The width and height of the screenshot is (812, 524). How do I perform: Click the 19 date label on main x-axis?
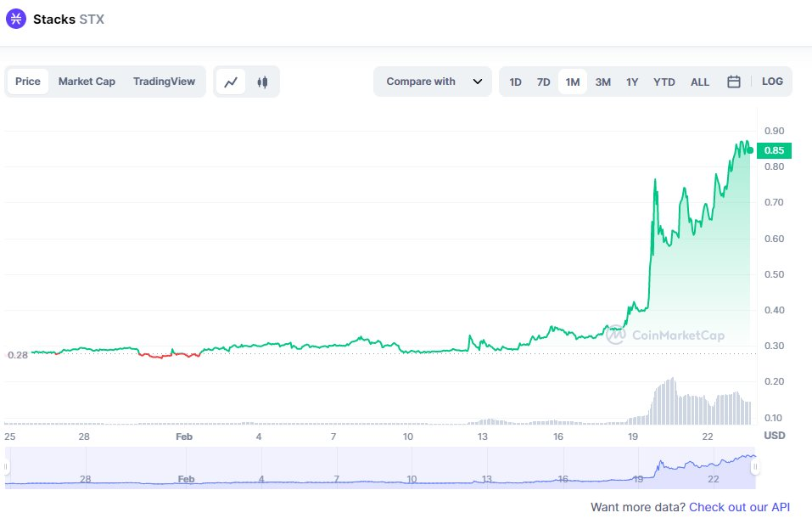pyautogui.click(x=633, y=437)
